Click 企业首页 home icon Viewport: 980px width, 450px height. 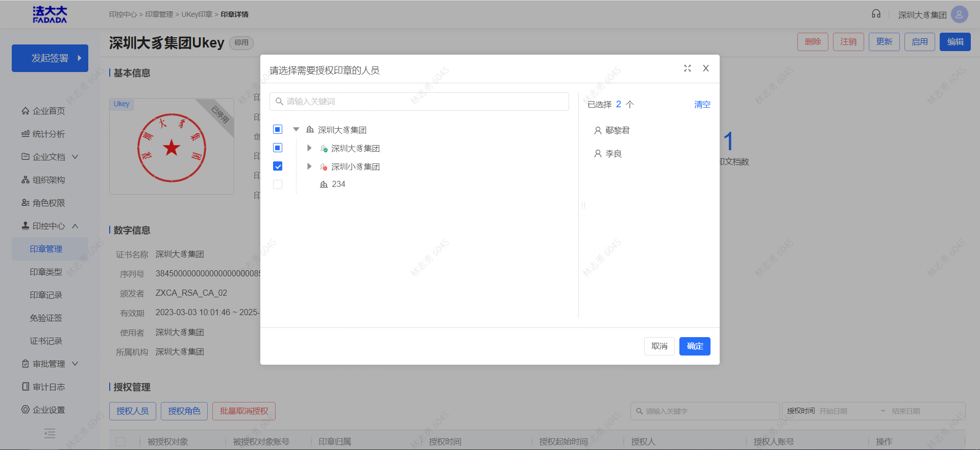coord(26,110)
